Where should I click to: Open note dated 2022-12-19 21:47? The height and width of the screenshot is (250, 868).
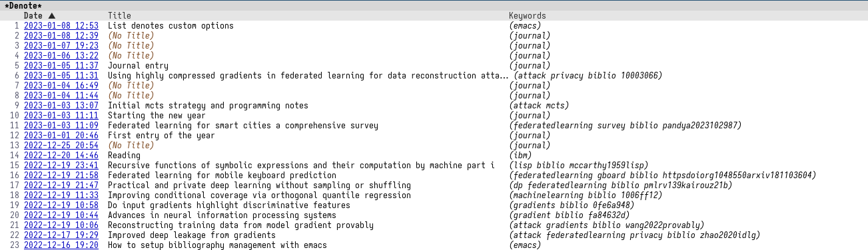pos(61,185)
